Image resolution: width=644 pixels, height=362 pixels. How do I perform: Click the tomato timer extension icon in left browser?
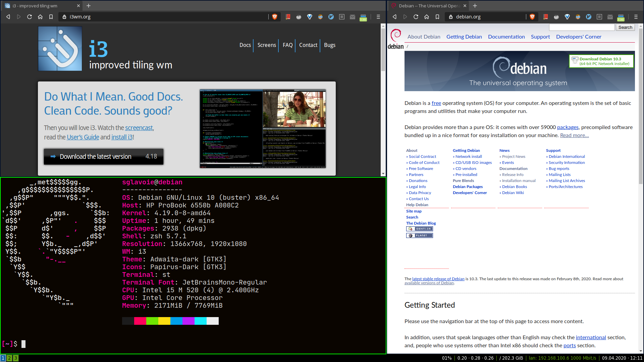299,17
